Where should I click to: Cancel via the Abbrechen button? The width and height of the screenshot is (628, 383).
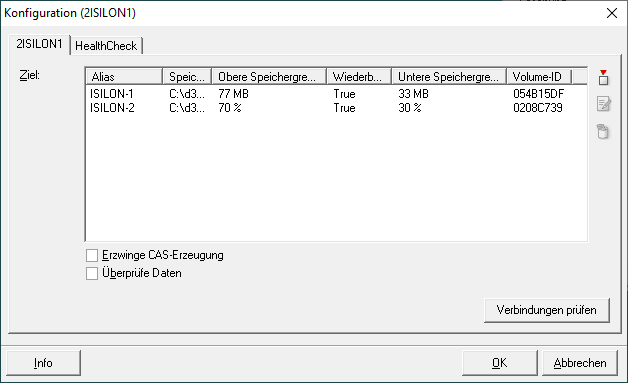tap(580, 363)
